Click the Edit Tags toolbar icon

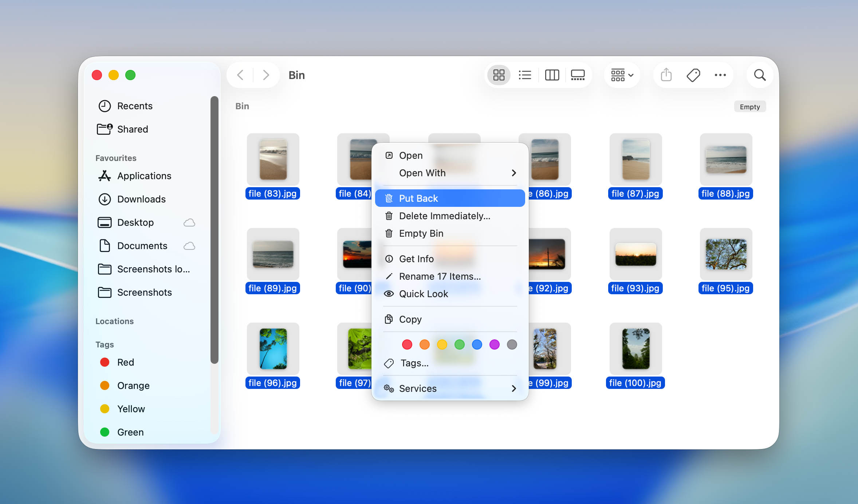[x=693, y=75]
